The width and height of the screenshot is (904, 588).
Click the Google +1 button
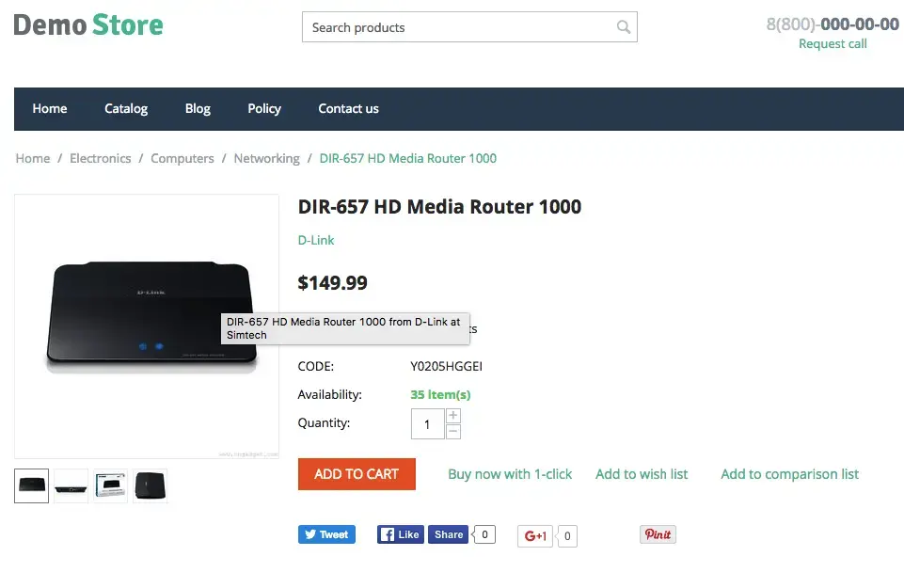535,536
